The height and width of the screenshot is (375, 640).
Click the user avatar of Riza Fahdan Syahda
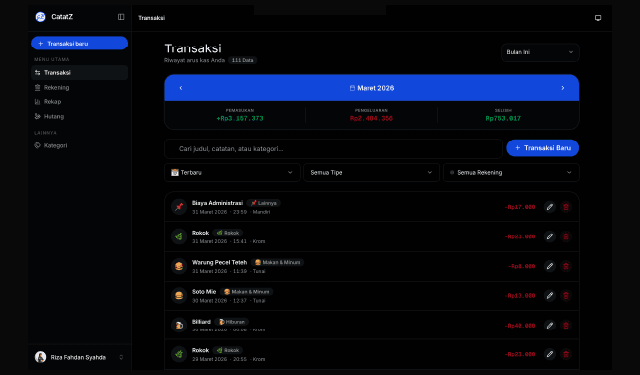pos(40,357)
